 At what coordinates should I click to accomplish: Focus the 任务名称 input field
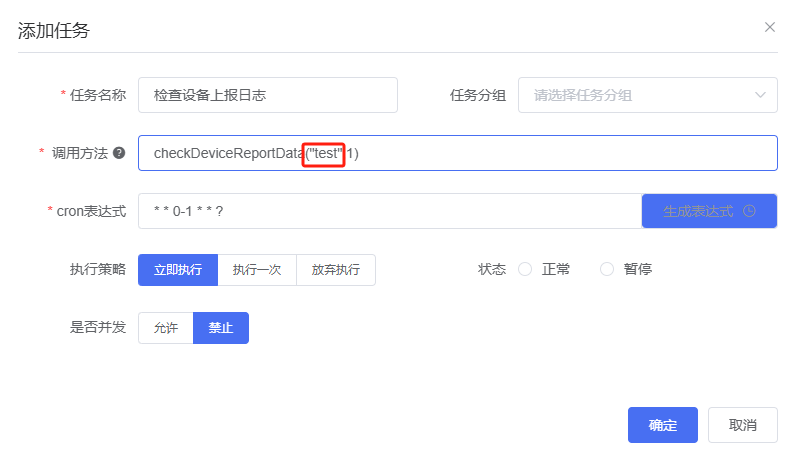tap(268, 95)
